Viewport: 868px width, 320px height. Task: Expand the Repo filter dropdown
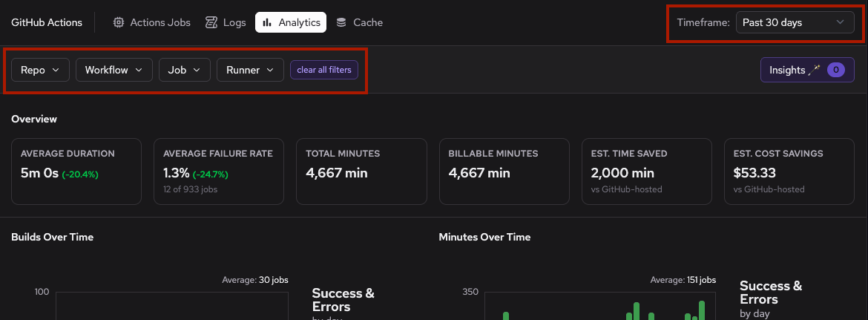[x=40, y=70]
